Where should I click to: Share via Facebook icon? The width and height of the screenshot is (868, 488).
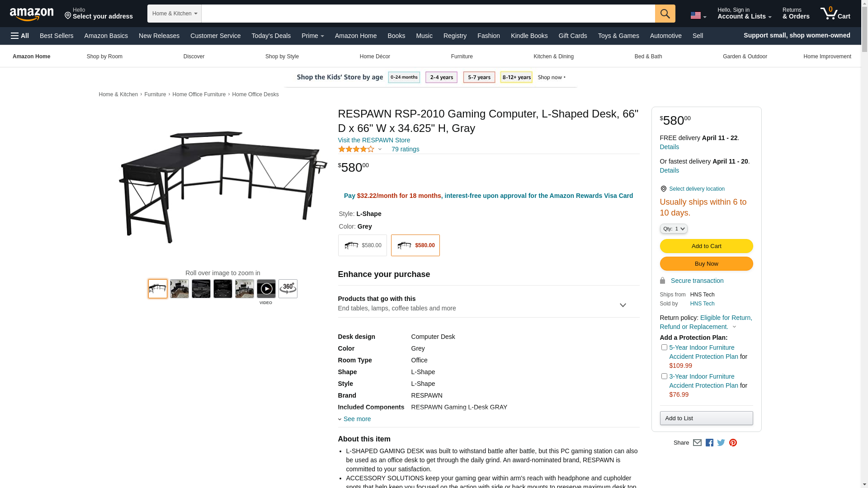[x=709, y=443]
